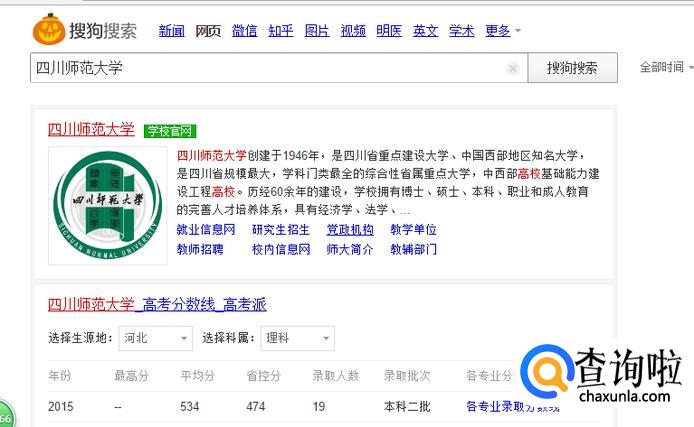Open the 研究生招生 link

[x=281, y=230]
